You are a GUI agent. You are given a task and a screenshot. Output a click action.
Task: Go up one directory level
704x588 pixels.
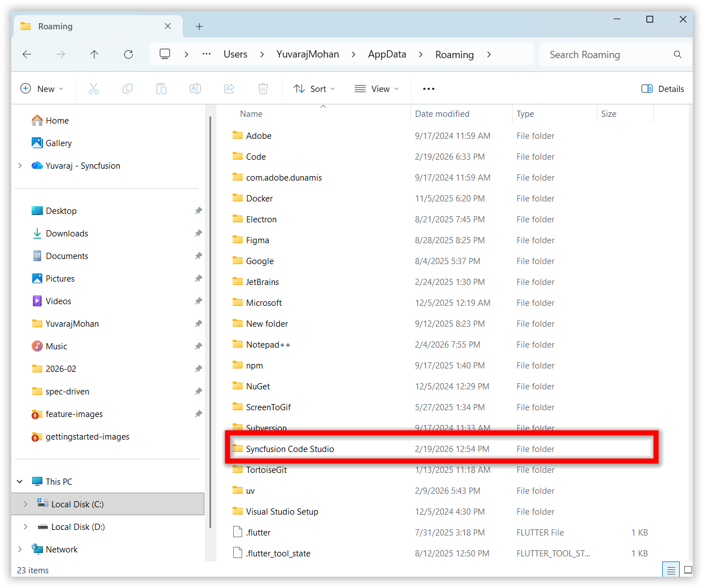tap(94, 54)
